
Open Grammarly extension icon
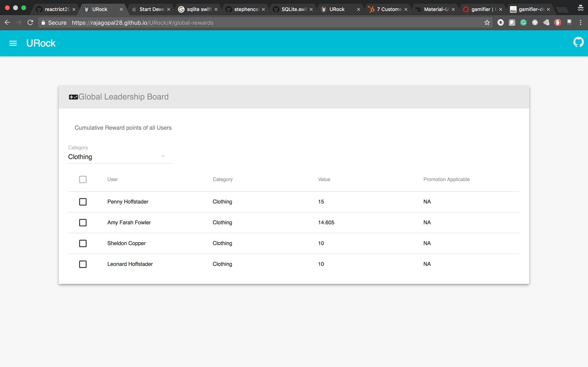[523, 23]
